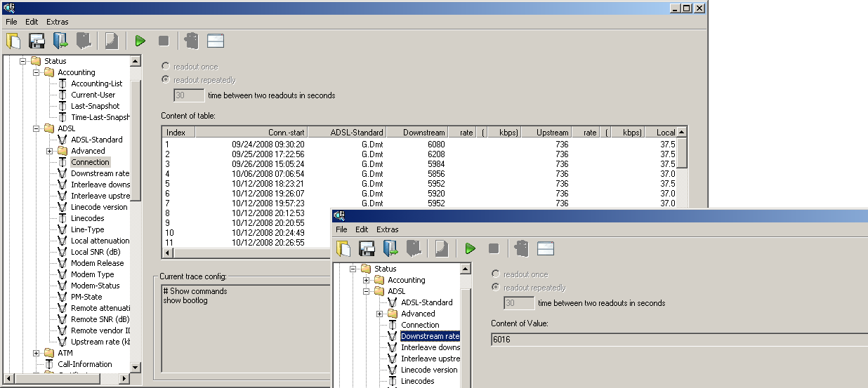Click the table's horizontal scrollbar track
The width and height of the screenshot is (868, 388).
pos(253,253)
